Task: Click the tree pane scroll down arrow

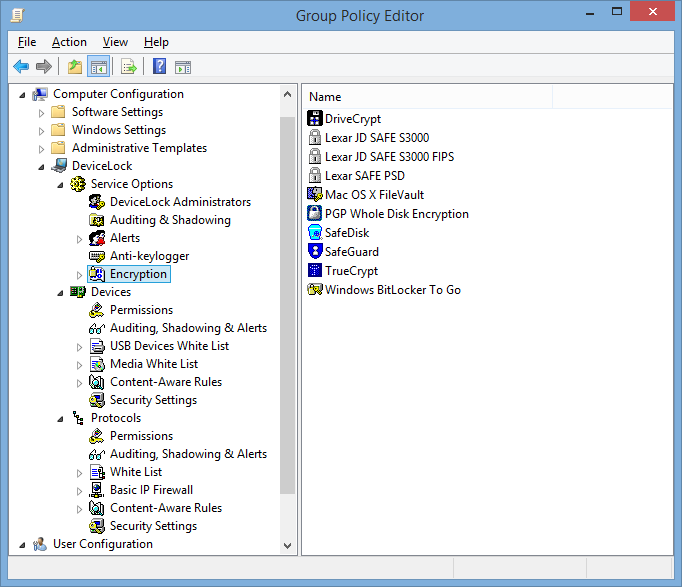Action: [x=288, y=546]
